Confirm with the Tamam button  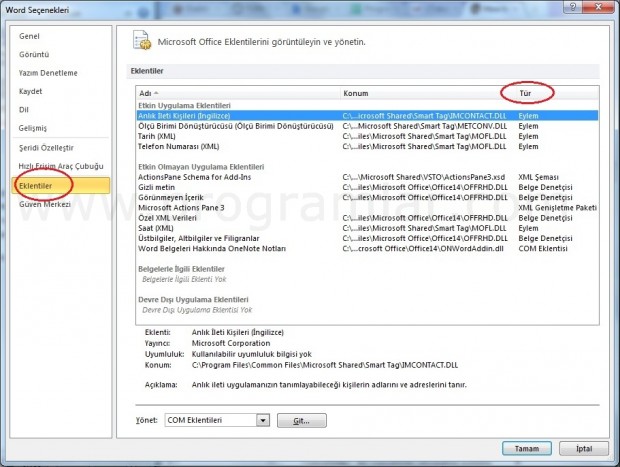527,449
